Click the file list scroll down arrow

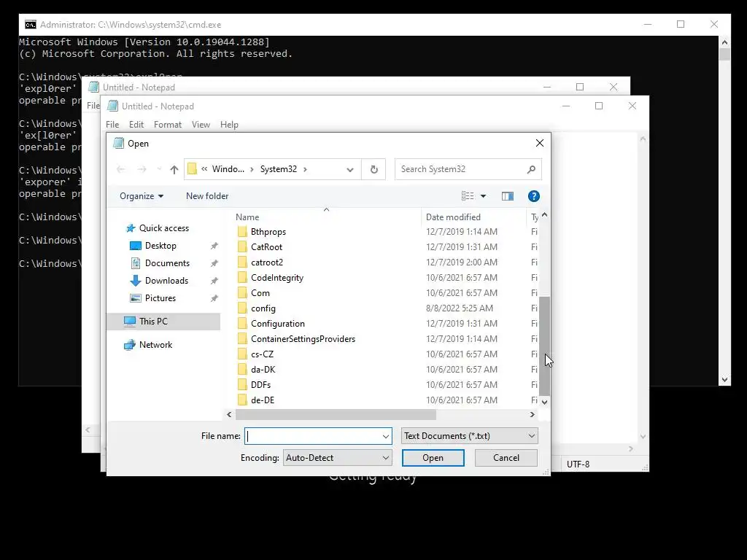[x=544, y=402]
